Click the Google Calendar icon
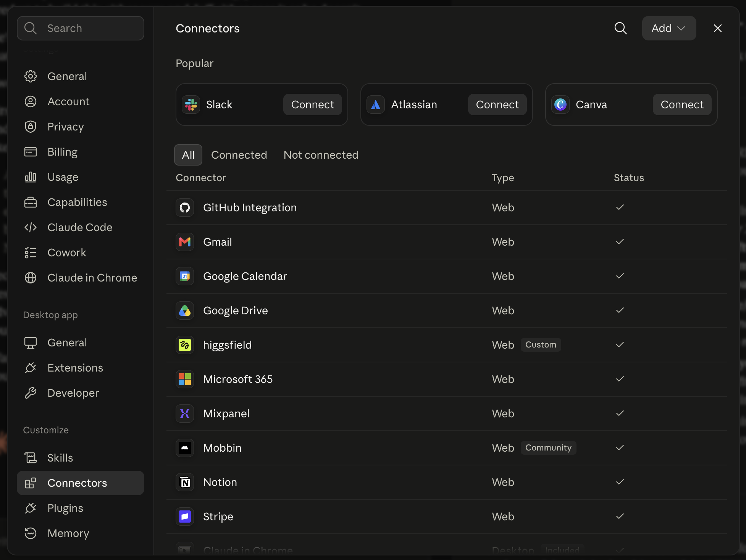Screen dimensions: 746x560 (x=185, y=276)
